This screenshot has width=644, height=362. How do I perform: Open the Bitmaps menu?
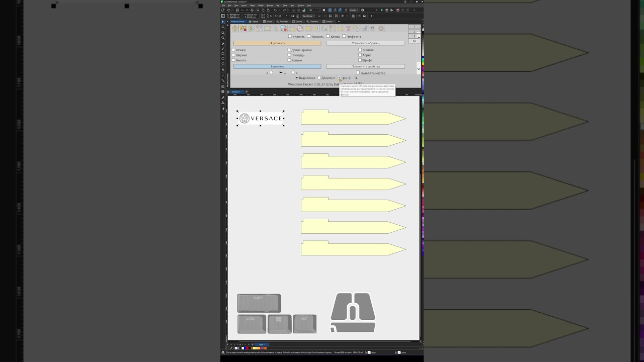tap(270, 6)
